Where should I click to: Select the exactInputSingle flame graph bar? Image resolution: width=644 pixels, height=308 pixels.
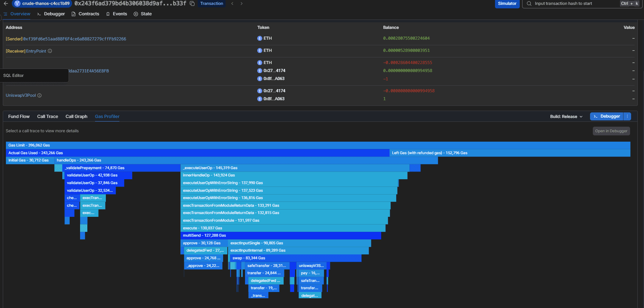(299, 243)
